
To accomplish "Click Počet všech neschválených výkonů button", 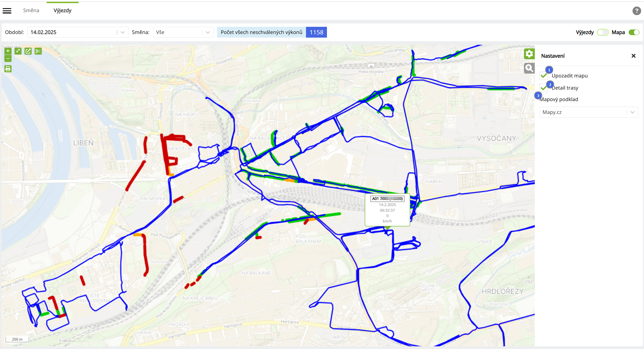I will [272, 32].
